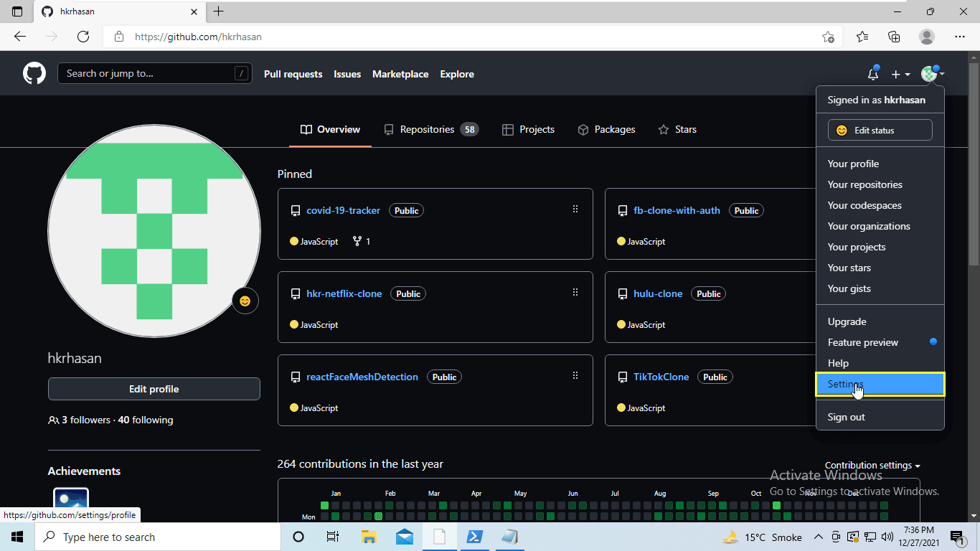Switch to the Repositories tab
This screenshot has width=980, height=551.
(431, 130)
